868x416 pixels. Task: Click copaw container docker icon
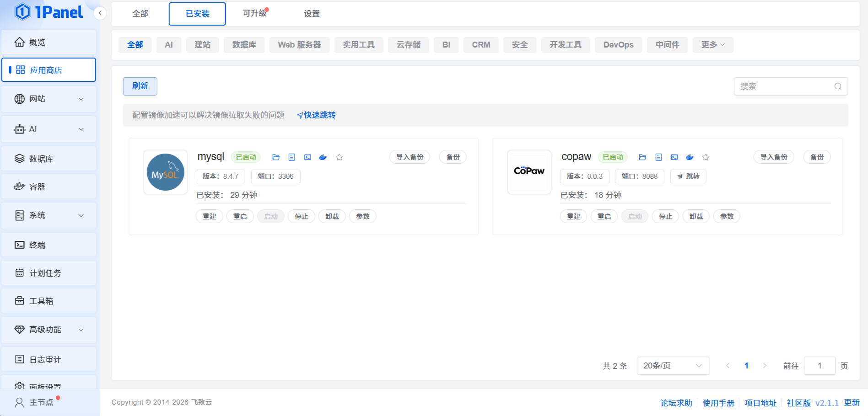(690, 157)
